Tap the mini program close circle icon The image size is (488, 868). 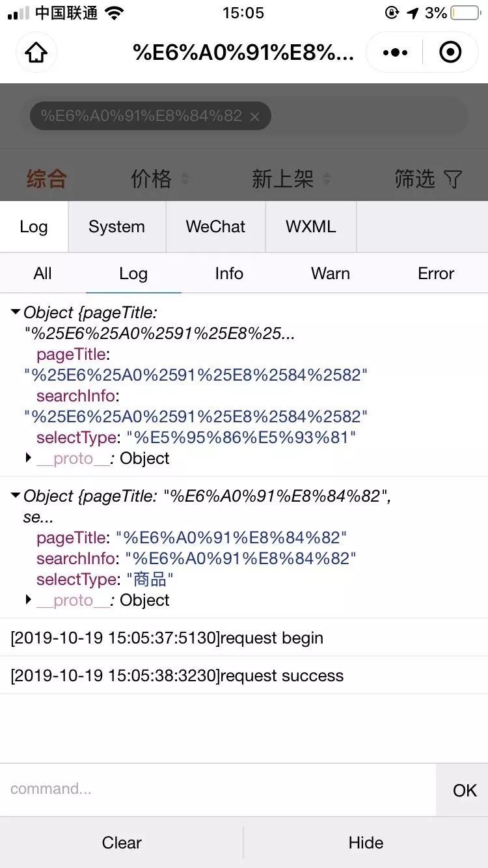point(450,53)
